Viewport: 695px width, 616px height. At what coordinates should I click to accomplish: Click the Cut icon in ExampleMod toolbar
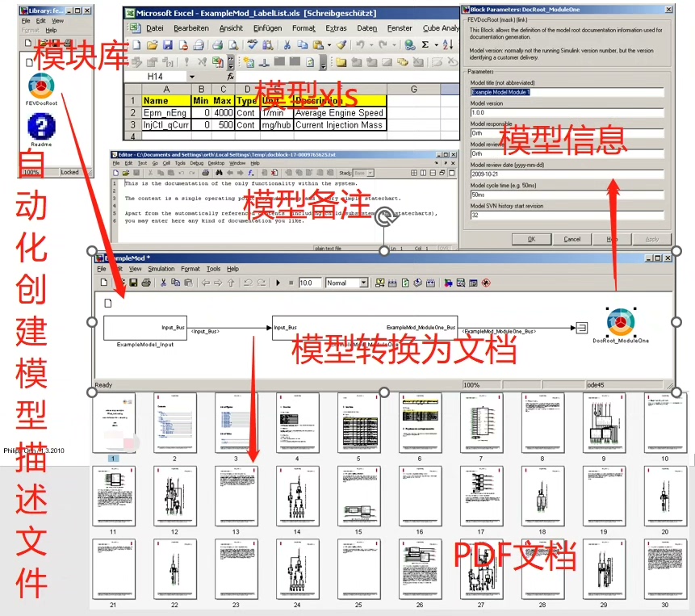tap(163, 283)
